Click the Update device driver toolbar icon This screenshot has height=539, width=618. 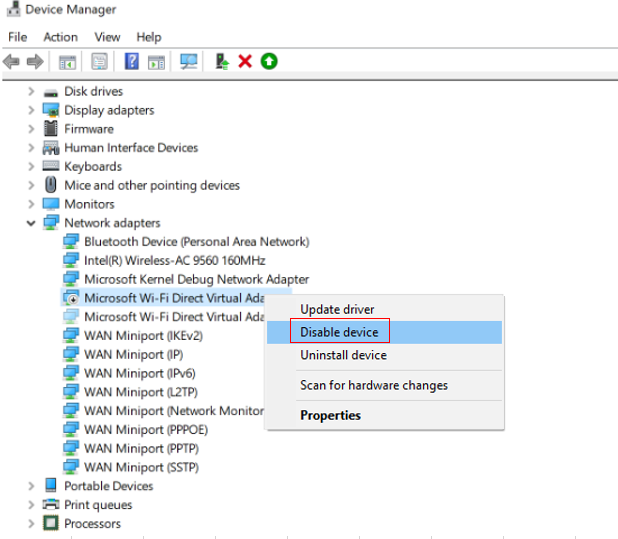[x=223, y=62]
